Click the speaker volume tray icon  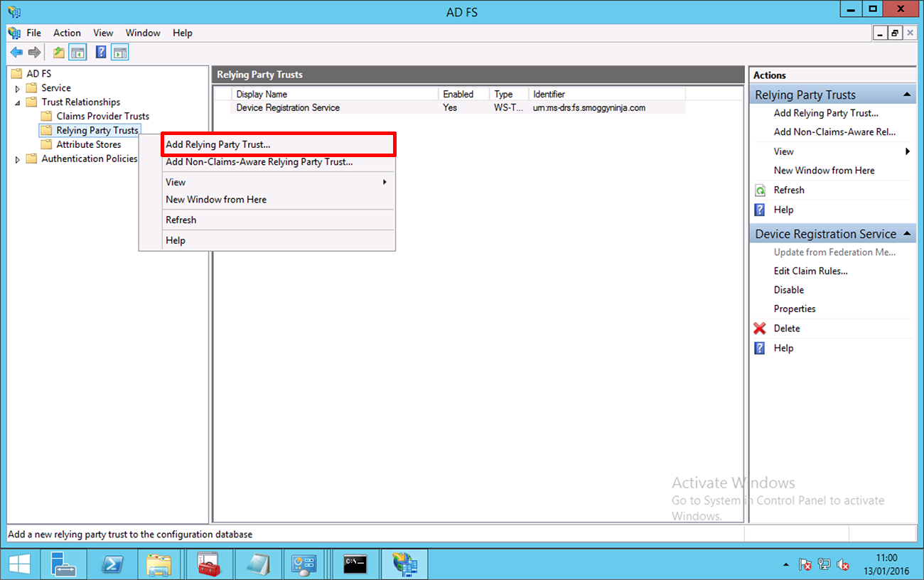click(x=843, y=565)
